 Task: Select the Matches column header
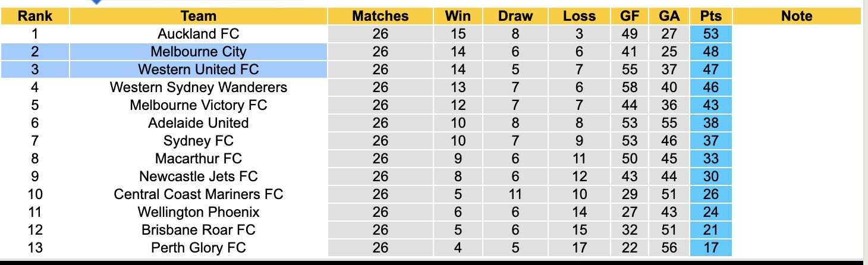coord(380,16)
